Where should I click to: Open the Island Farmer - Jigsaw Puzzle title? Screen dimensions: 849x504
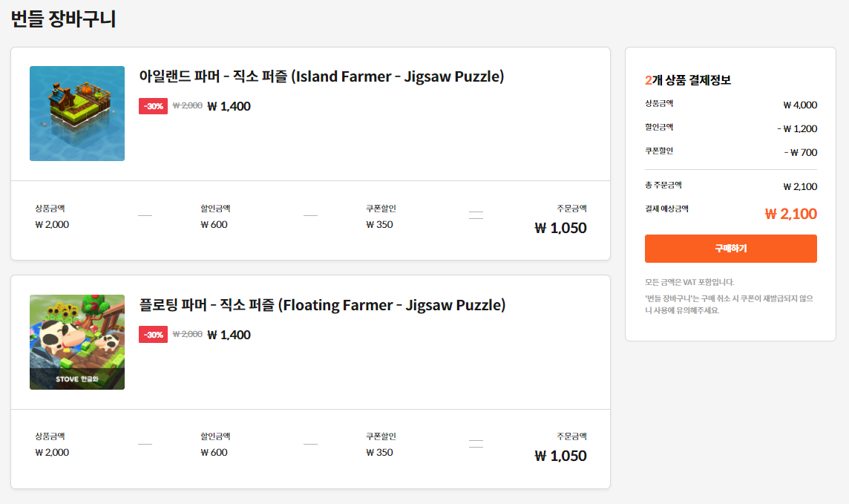coord(321,76)
